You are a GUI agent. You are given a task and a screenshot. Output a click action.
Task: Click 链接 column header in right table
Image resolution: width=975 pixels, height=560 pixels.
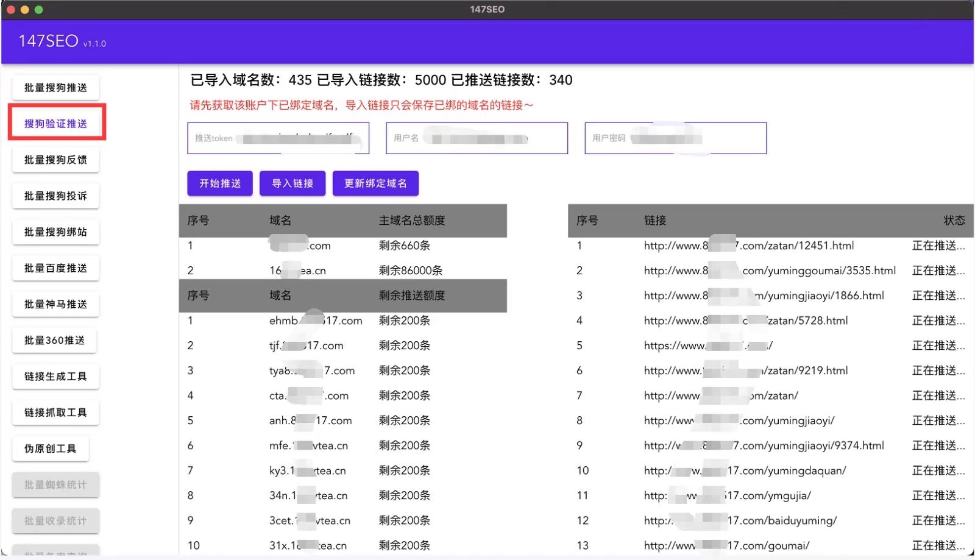coord(655,221)
